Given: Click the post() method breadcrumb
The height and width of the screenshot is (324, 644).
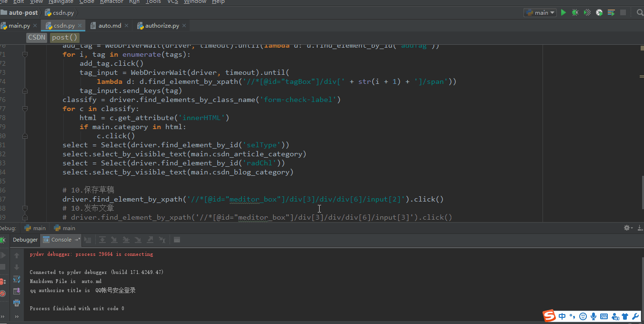Looking at the screenshot, I should coord(64,38).
